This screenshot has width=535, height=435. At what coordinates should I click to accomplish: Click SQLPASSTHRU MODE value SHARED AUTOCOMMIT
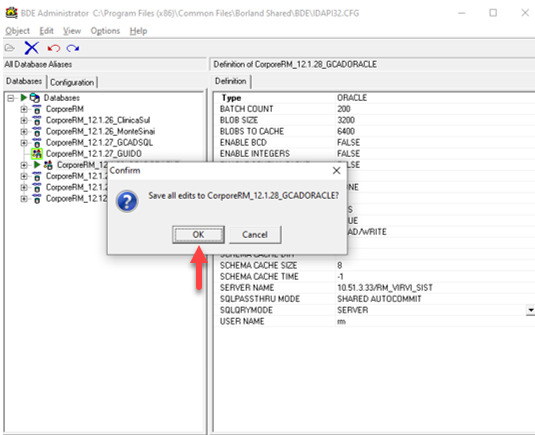[379, 299]
